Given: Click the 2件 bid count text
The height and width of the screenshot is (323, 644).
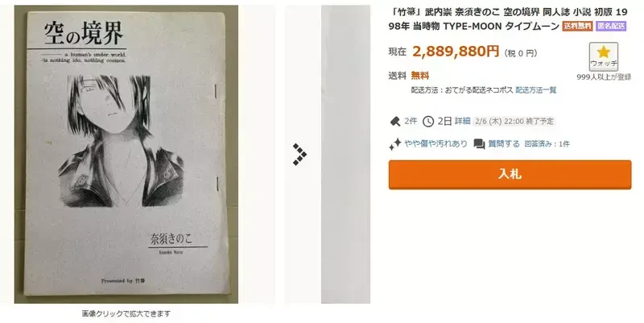Looking at the screenshot, I should pyautogui.click(x=411, y=122).
